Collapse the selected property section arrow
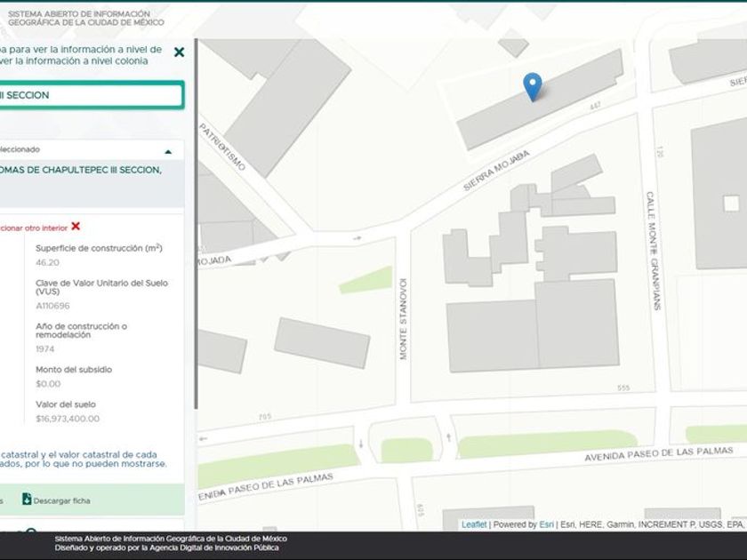The height and width of the screenshot is (560, 747). tap(168, 151)
